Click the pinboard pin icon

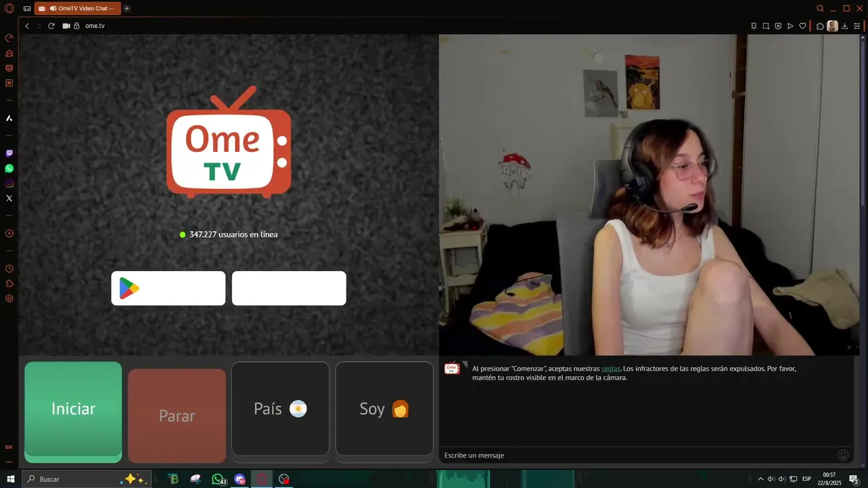753,26
